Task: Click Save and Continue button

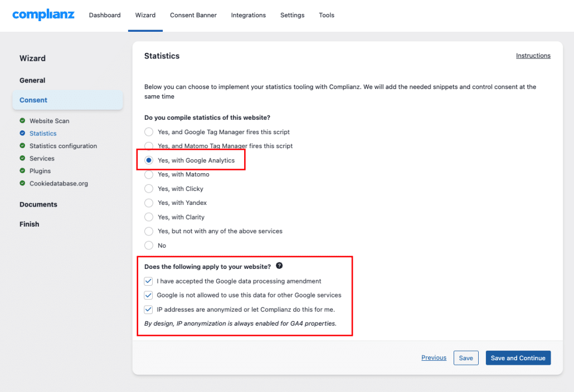Action: coord(518,358)
